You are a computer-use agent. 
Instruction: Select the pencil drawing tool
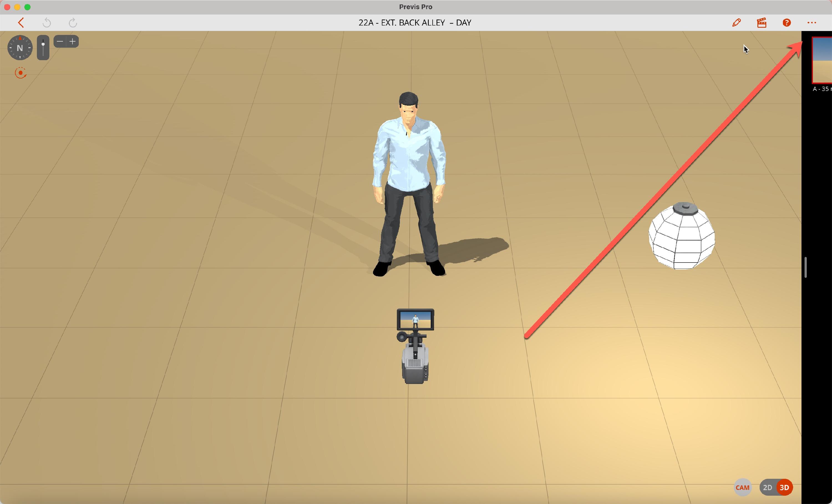coord(736,23)
